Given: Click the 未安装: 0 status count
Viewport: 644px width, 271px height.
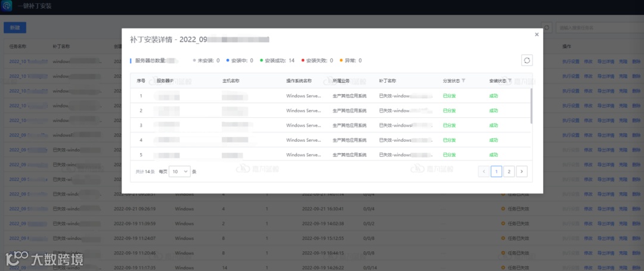Looking at the screenshot, I should coord(206,60).
